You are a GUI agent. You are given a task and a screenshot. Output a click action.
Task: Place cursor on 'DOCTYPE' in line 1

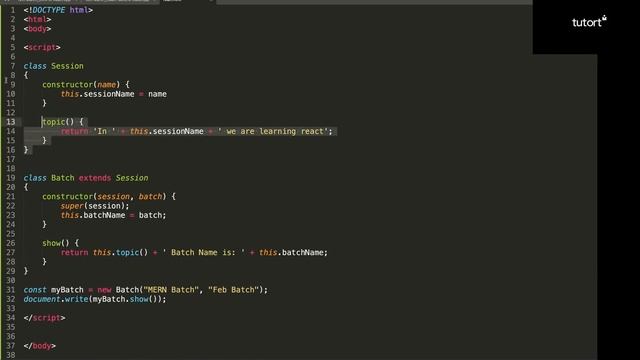tap(49, 10)
